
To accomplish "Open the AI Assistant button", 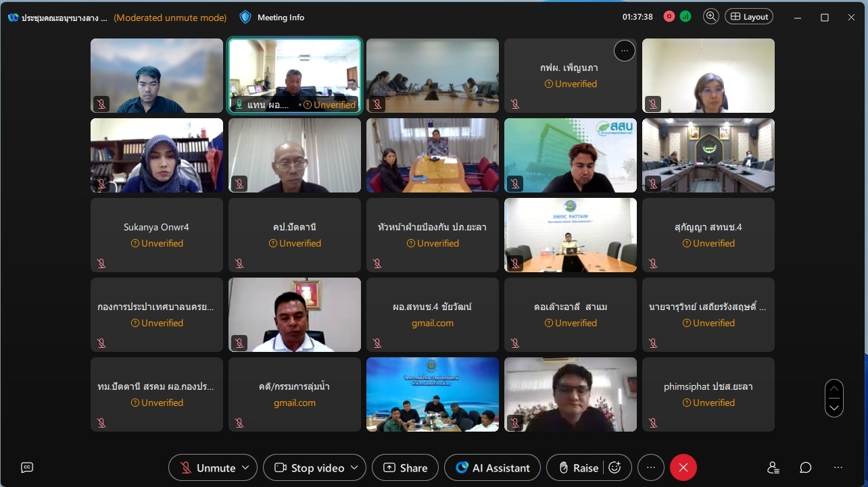I will tap(492, 467).
